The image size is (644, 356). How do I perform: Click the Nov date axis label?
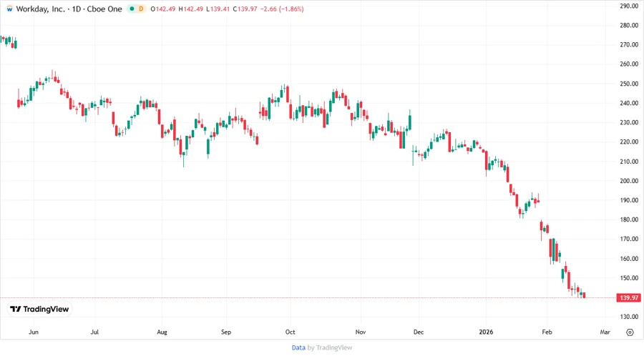coord(360,332)
